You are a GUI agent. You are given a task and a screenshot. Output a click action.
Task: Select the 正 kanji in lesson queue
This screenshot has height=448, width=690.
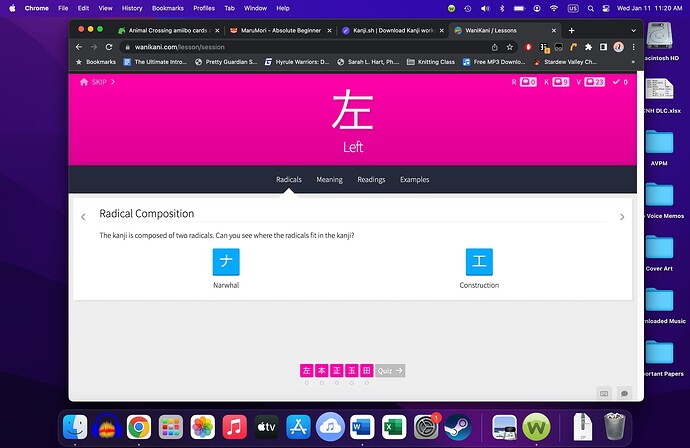[337, 371]
